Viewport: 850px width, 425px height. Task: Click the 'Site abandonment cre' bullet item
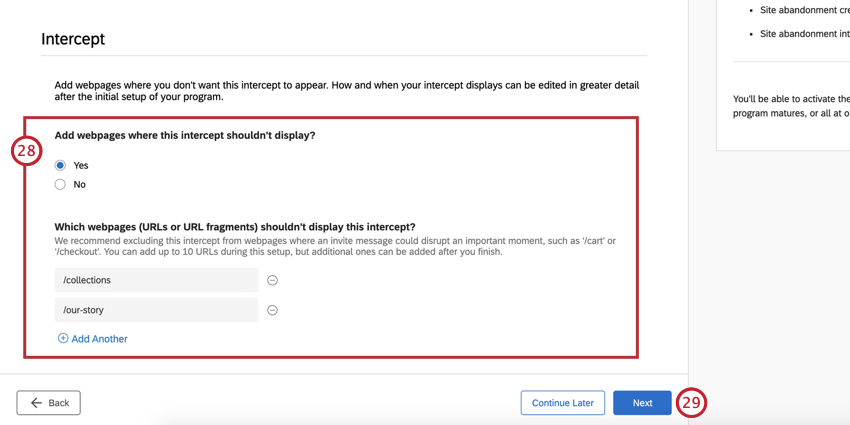coord(804,10)
